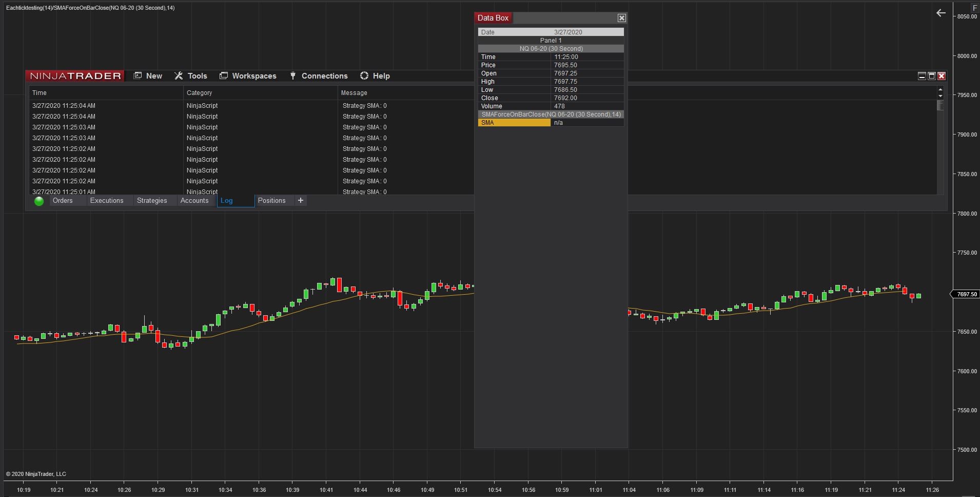Sort the log by Time column header
Image resolution: width=980 pixels, height=497 pixels.
[106, 93]
